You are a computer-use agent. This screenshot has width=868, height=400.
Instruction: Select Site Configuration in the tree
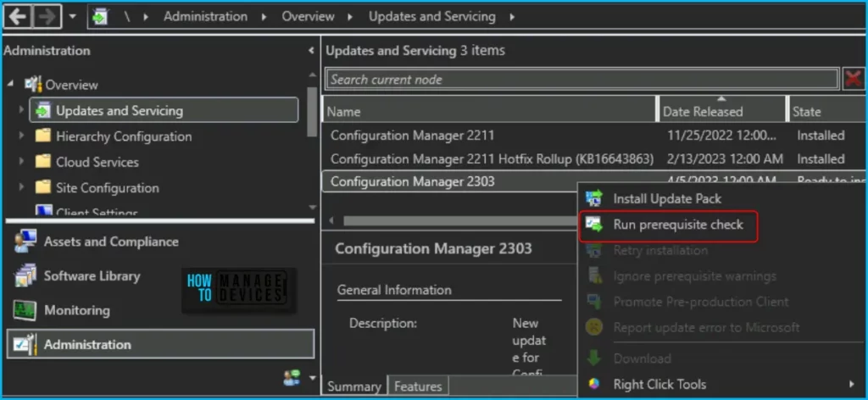[108, 188]
